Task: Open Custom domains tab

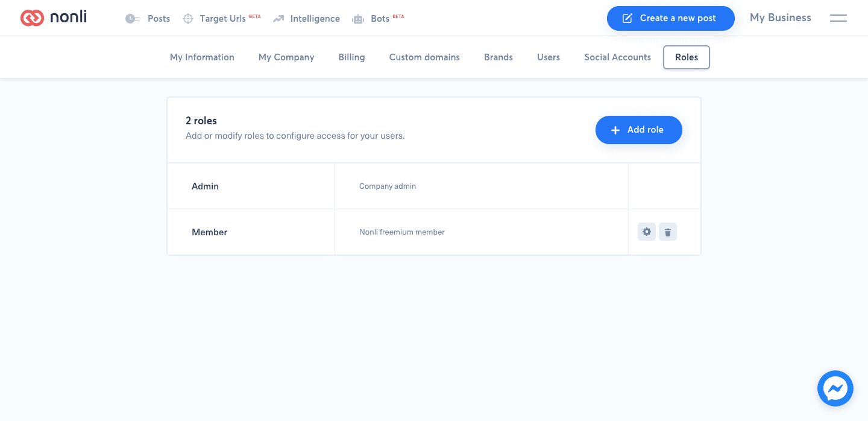Action: (x=424, y=57)
